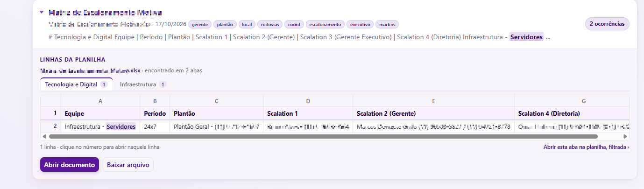Click the "Plantão" header cell

click(x=216, y=113)
